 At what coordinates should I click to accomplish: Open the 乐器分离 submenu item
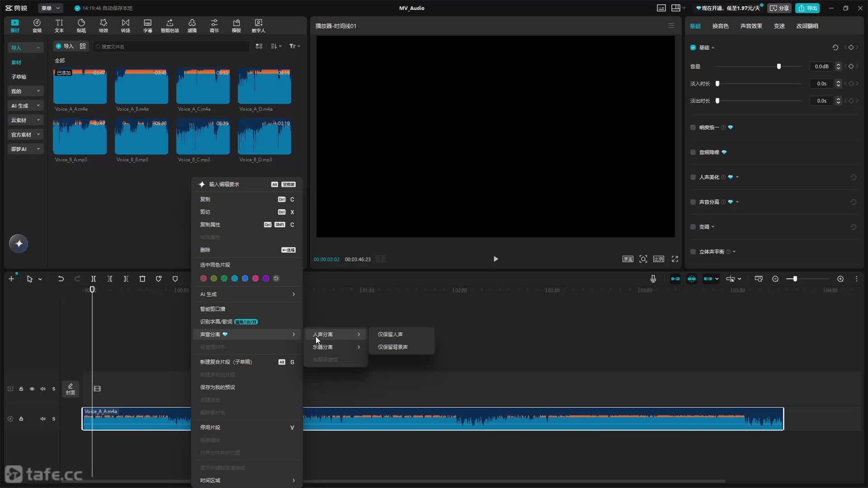336,347
